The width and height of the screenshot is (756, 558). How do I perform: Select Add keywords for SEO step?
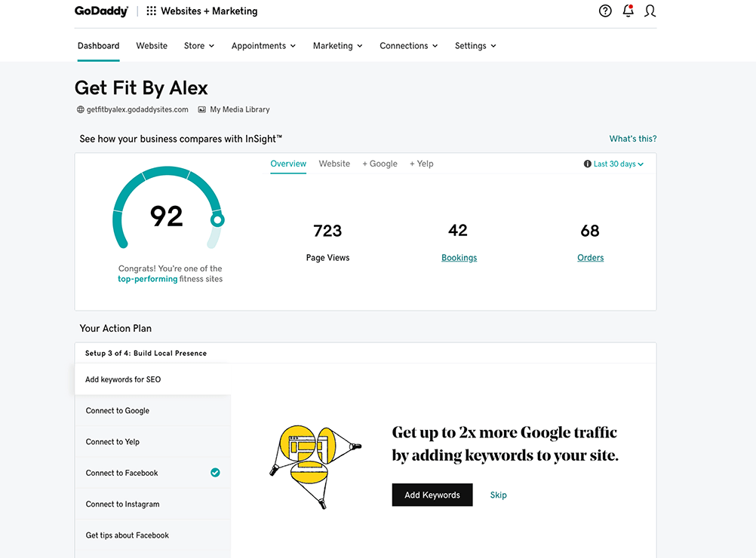coord(153,379)
